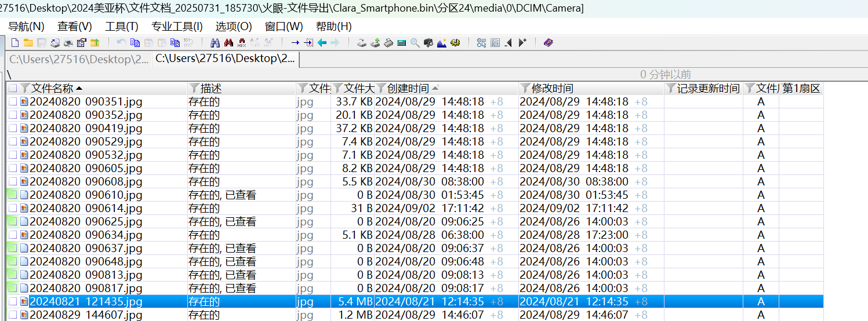Click the Clone Disk icon with green plus

tap(375, 43)
